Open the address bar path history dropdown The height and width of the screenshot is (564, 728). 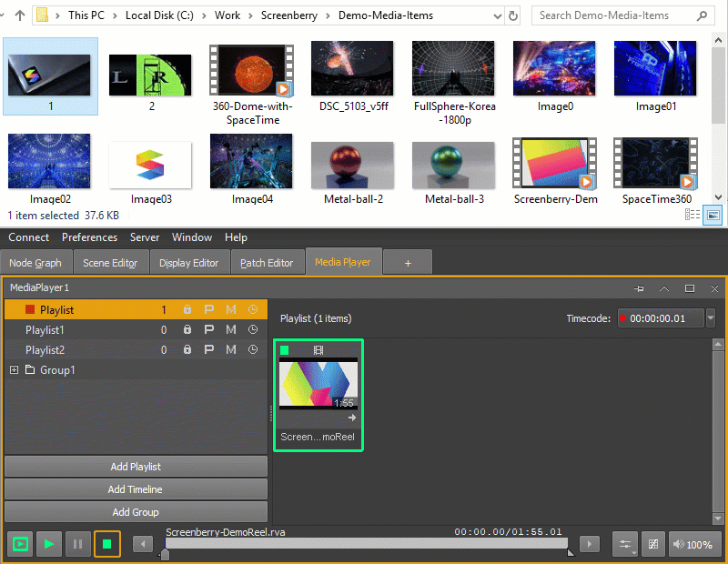click(x=497, y=16)
